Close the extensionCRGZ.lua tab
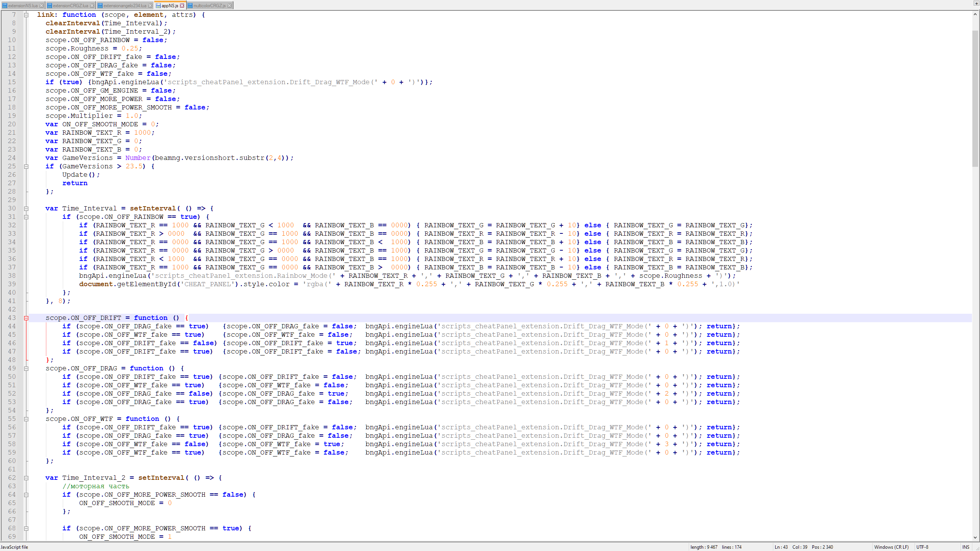980x551 pixels. pos(92,6)
